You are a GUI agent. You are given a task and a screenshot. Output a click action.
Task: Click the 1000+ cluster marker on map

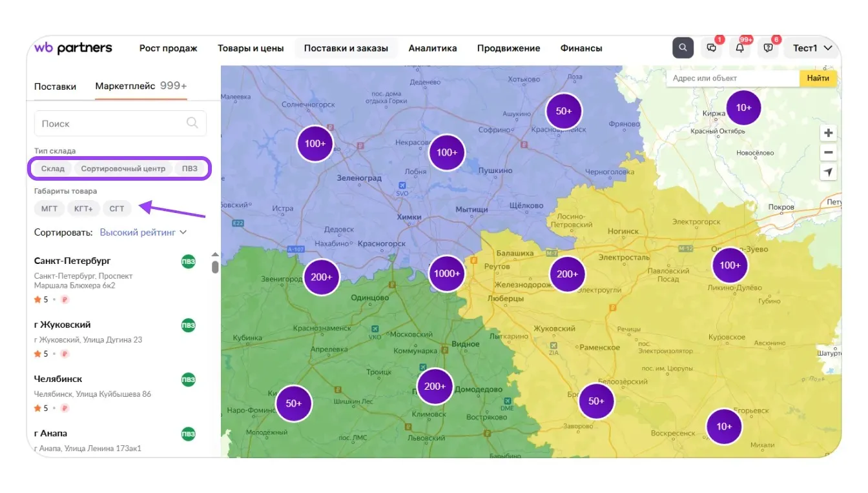pos(446,274)
